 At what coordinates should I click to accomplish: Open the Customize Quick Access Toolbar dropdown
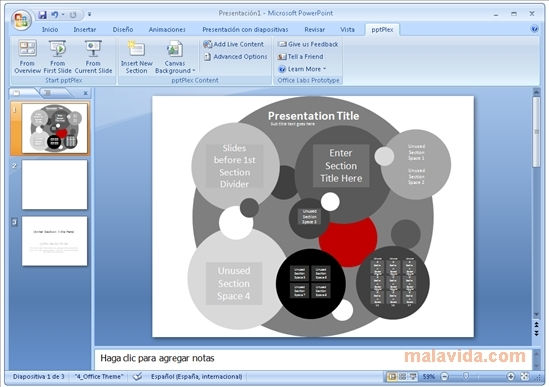[x=89, y=15]
